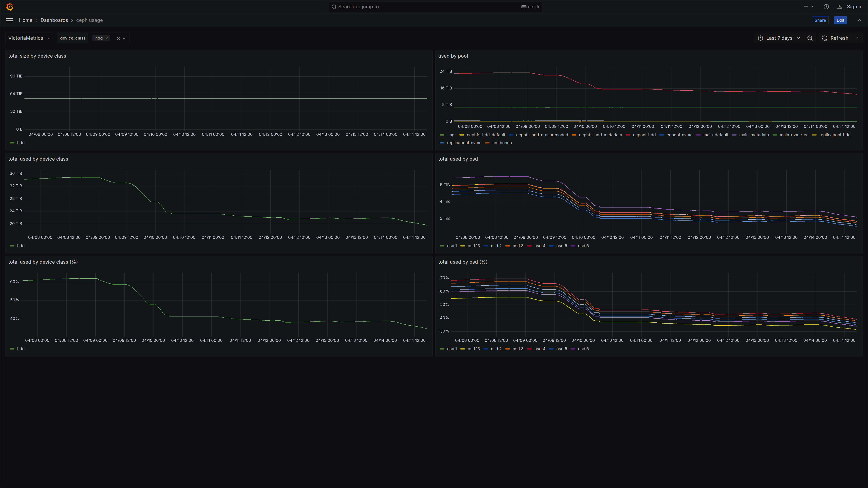The height and width of the screenshot is (488, 868).
Task: Click the Share button
Action: point(820,20)
